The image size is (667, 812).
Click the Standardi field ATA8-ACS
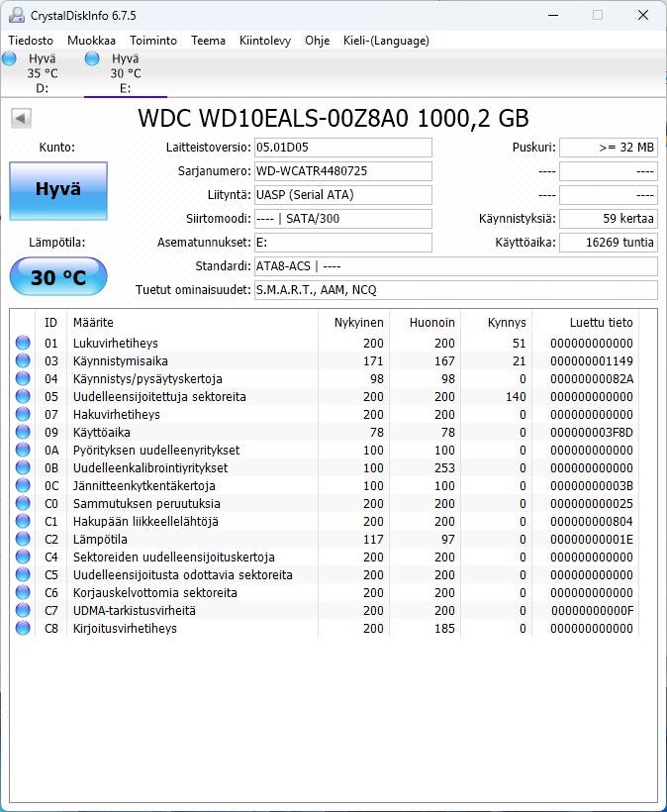pos(456,266)
